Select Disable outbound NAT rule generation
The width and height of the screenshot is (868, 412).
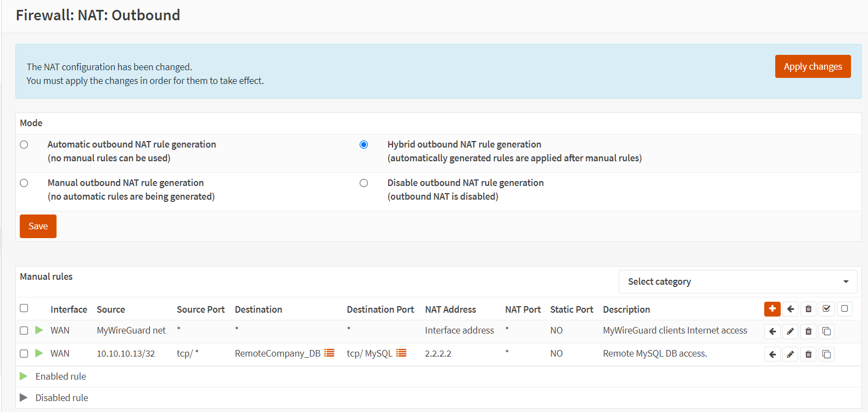pyautogui.click(x=363, y=183)
